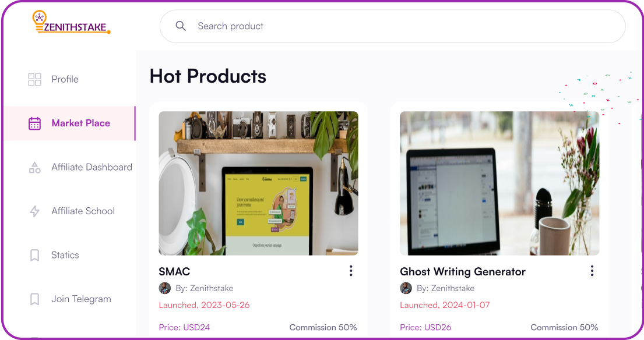Click the Zenithstake lightbulb logo
644x340 pixels.
coord(71,22)
